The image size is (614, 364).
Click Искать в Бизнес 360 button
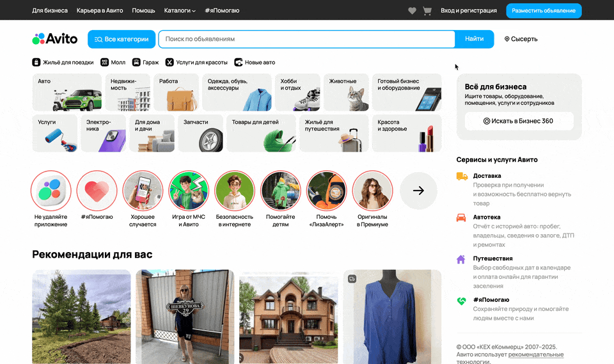(x=519, y=121)
